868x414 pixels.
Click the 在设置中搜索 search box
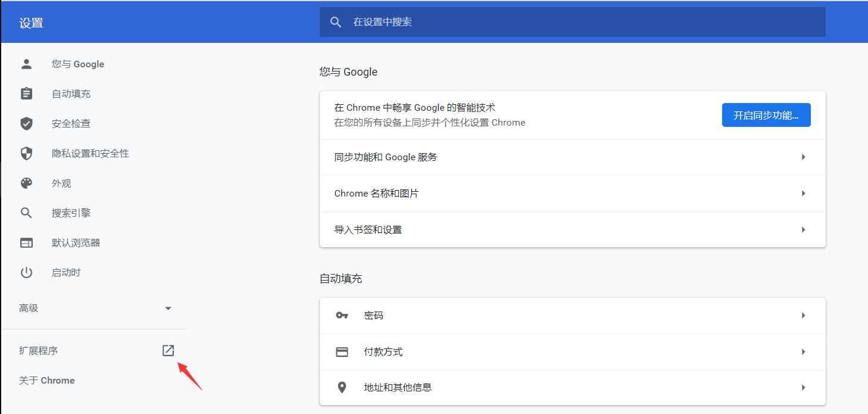click(572, 22)
